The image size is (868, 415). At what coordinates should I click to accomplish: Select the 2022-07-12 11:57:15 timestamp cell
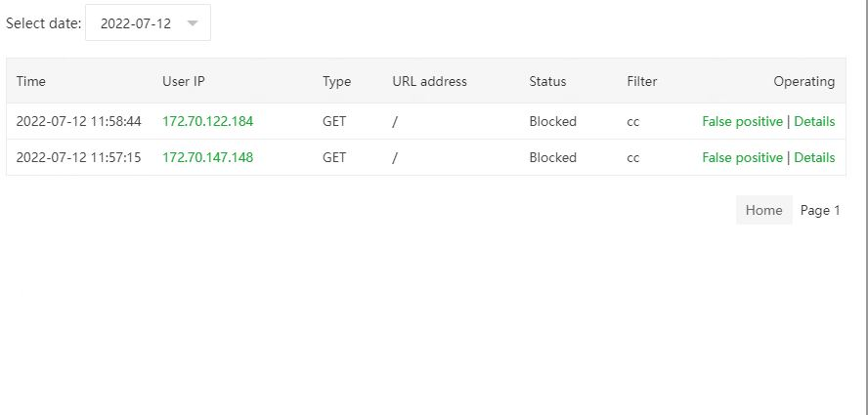point(79,157)
